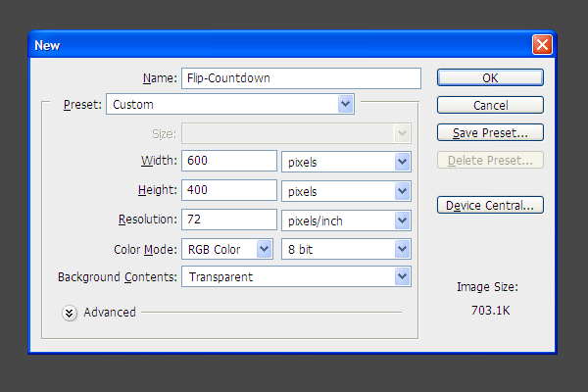Image resolution: width=588 pixels, height=392 pixels.
Task: Click the Name field containing Flip-Countdown
Action: pos(301,78)
